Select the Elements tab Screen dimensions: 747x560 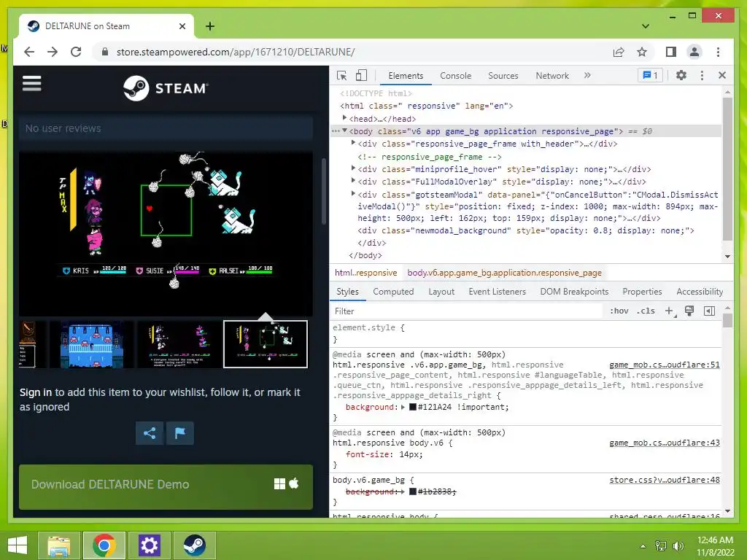pos(406,76)
